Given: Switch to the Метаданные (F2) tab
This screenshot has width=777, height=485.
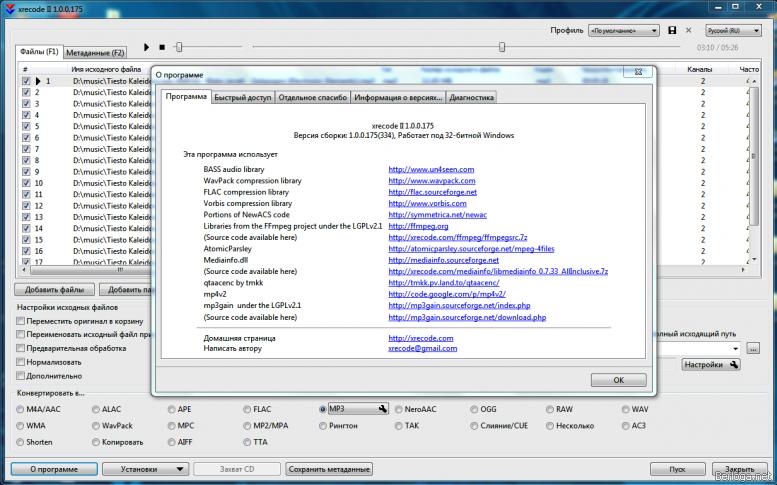Looking at the screenshot, I should [95, 53].
